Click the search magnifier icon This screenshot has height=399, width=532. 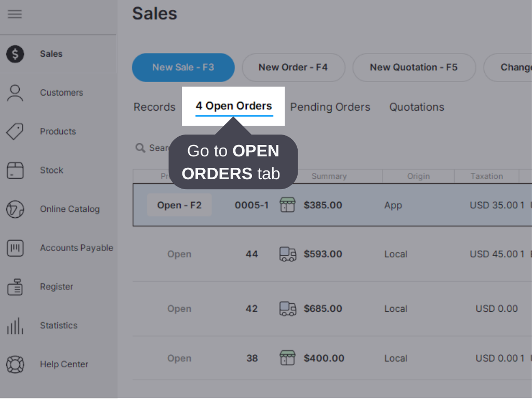140,148
